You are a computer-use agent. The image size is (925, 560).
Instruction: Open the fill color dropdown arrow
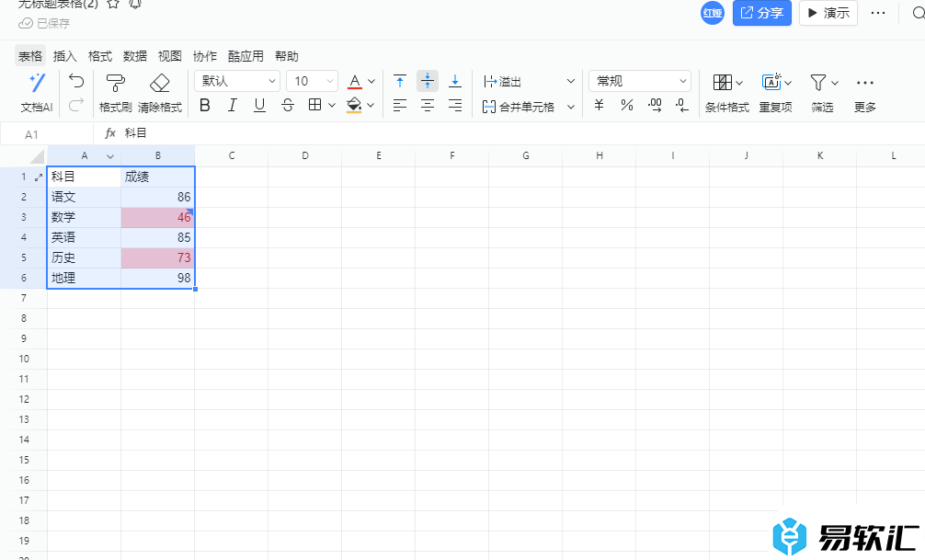371,106
